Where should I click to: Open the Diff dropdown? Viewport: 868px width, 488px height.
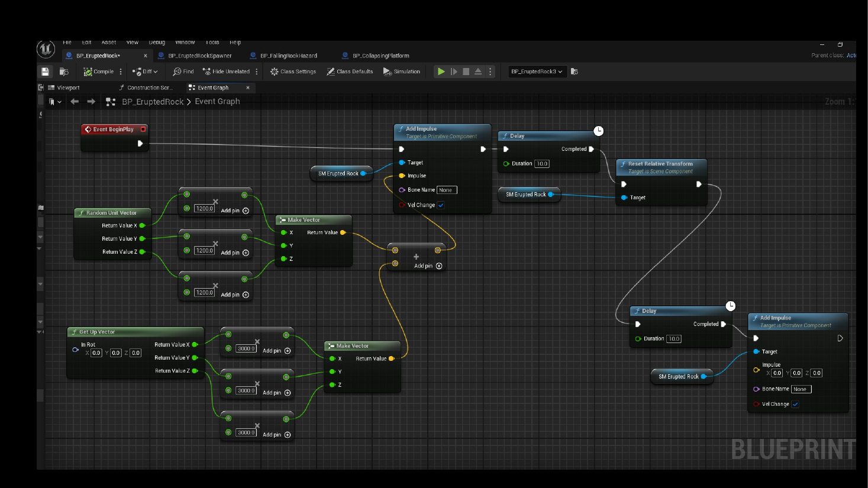point(145,72)
